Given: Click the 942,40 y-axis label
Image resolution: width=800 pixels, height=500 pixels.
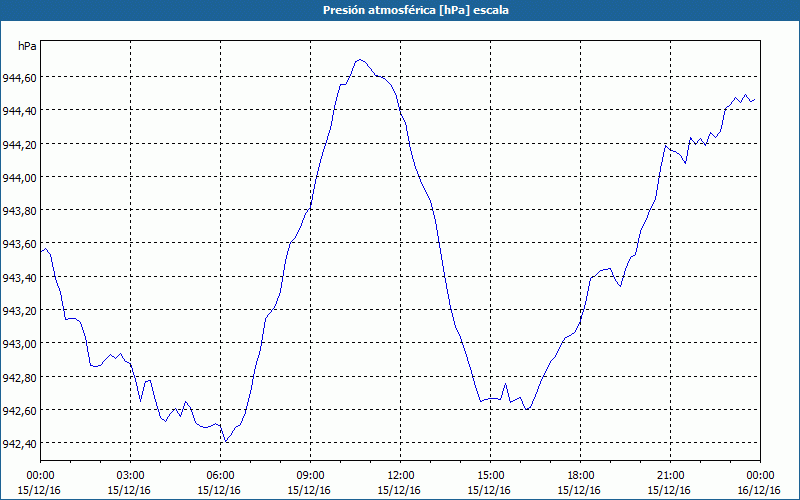Looking at the screenshot, I should coord(20,444).
